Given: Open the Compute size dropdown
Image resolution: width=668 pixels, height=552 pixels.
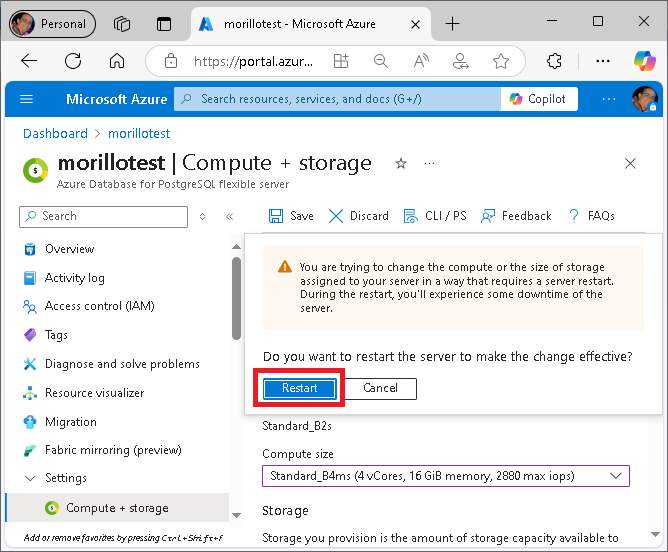Looking at the screenshot, I should click(446, 476).
